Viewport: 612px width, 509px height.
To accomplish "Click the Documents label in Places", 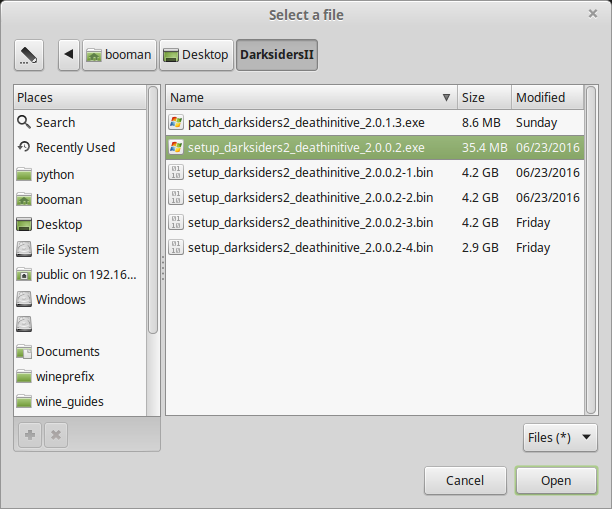I will (x=68, y=352).
